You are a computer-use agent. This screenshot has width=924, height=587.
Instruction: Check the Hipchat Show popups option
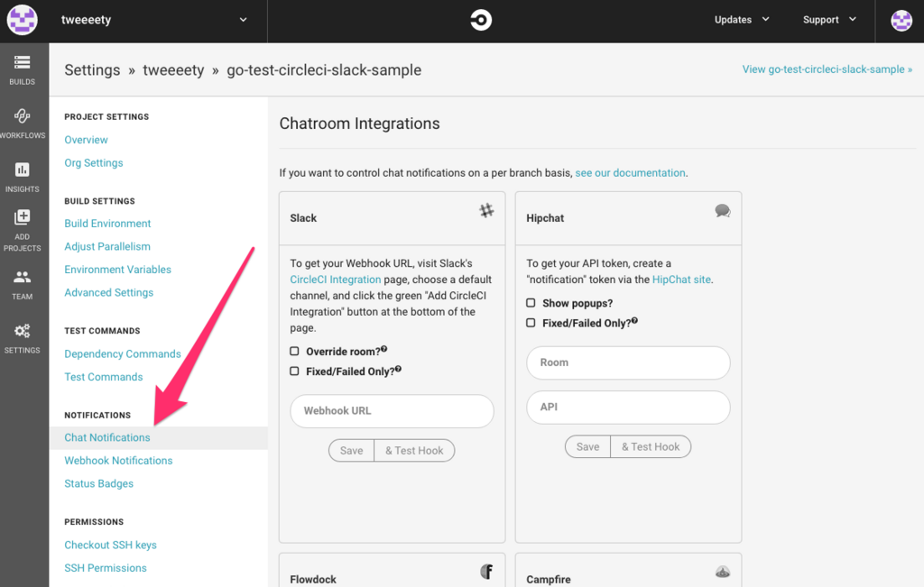[x=531, y=303]
